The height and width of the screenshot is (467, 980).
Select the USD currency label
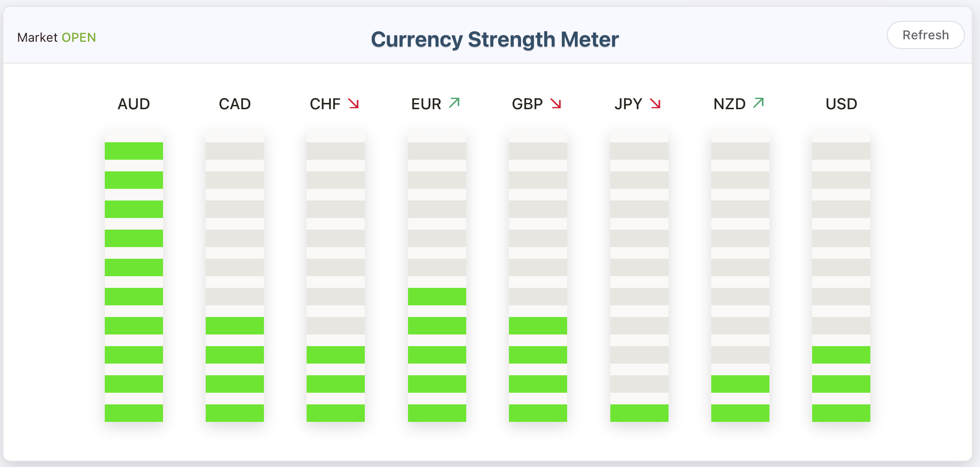click(841, 103)
